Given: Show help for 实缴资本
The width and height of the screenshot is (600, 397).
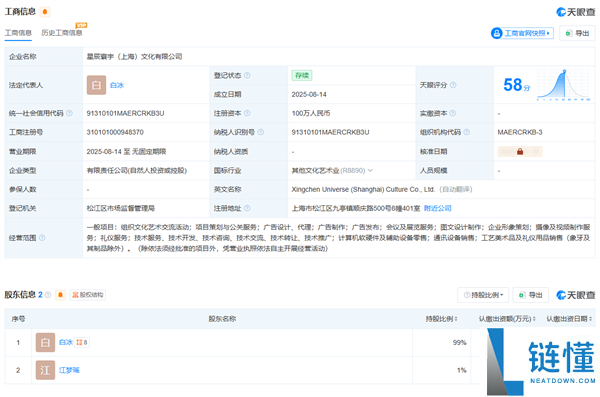Looking at the screenshot, I should (x=453, y=113).
